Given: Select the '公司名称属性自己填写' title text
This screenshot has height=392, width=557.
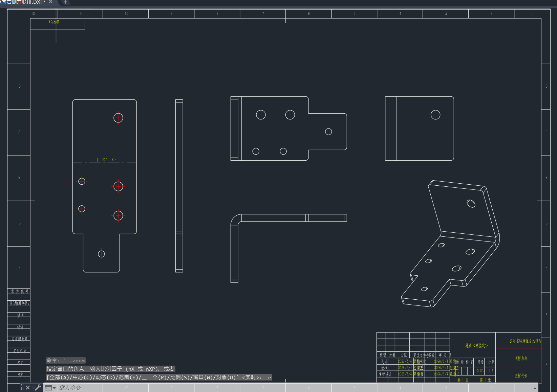Looking at the screenshot, I should pyautogui.click(x=525, y=341).
